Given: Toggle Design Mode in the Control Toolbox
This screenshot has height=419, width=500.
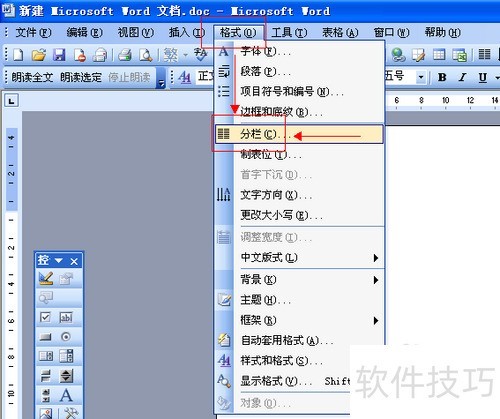Looking at the screenshot, I should [46, 278].
